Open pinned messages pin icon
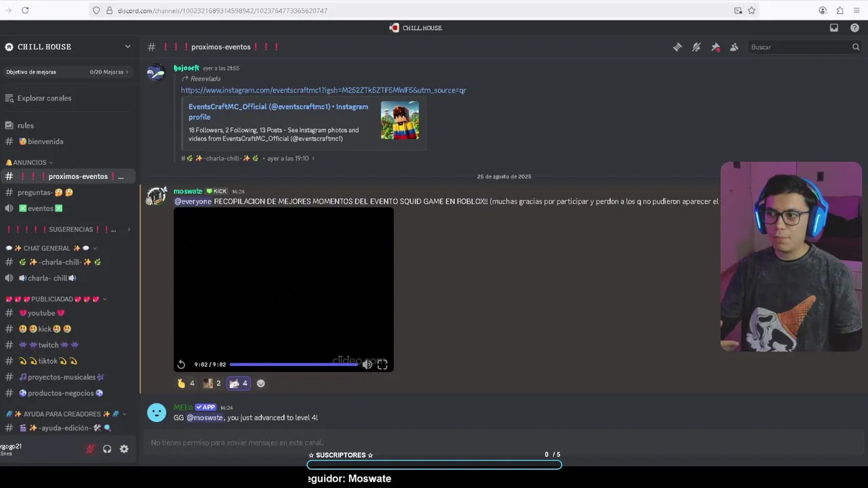 (x=715, y=47)
